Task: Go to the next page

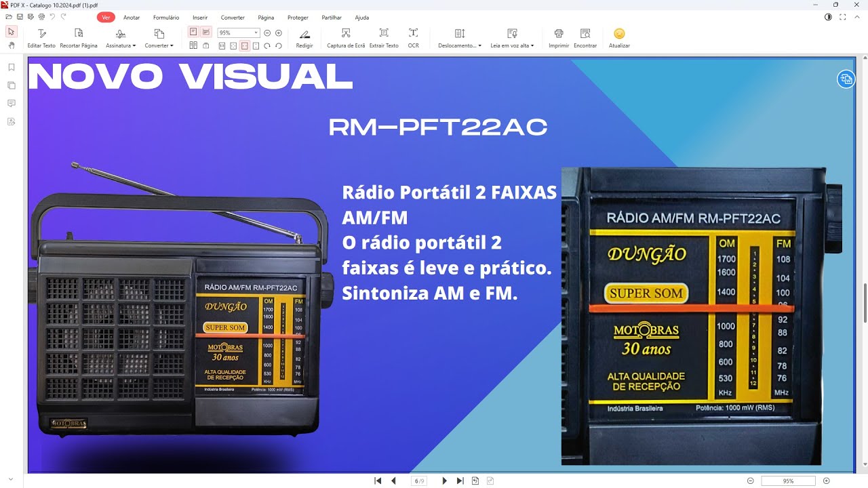Action: (444, 481)
